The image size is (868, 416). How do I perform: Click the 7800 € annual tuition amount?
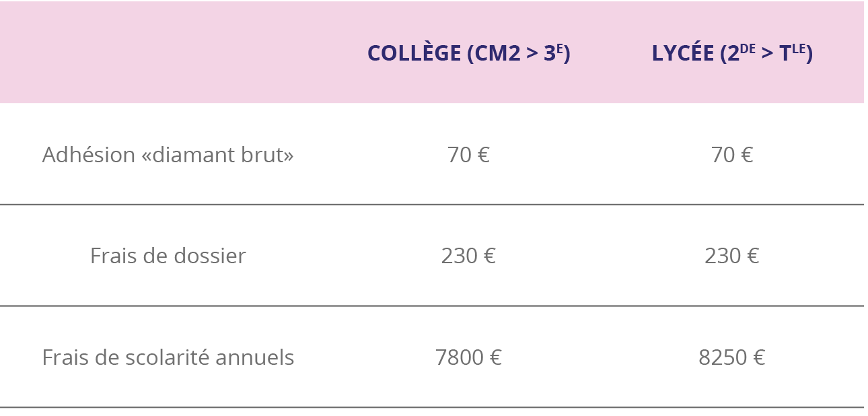468,357
